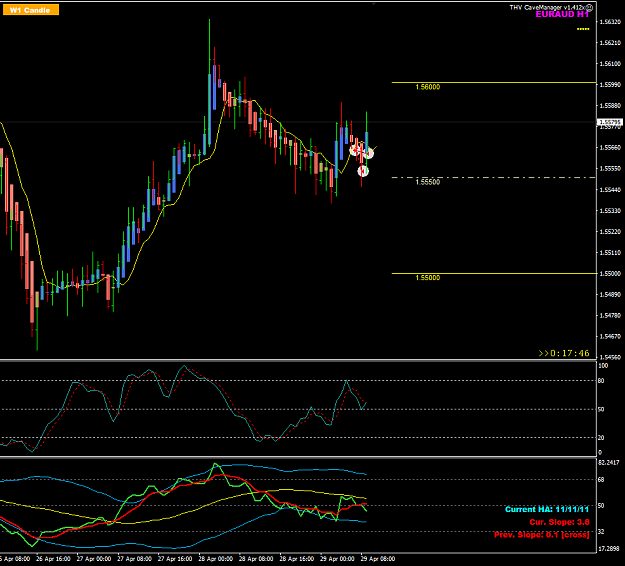The height and width of the screenshot is (566, 625).
Task: Click the bottom indicator 68 level label
Action: pyautogui.click(x=601, y=480)
